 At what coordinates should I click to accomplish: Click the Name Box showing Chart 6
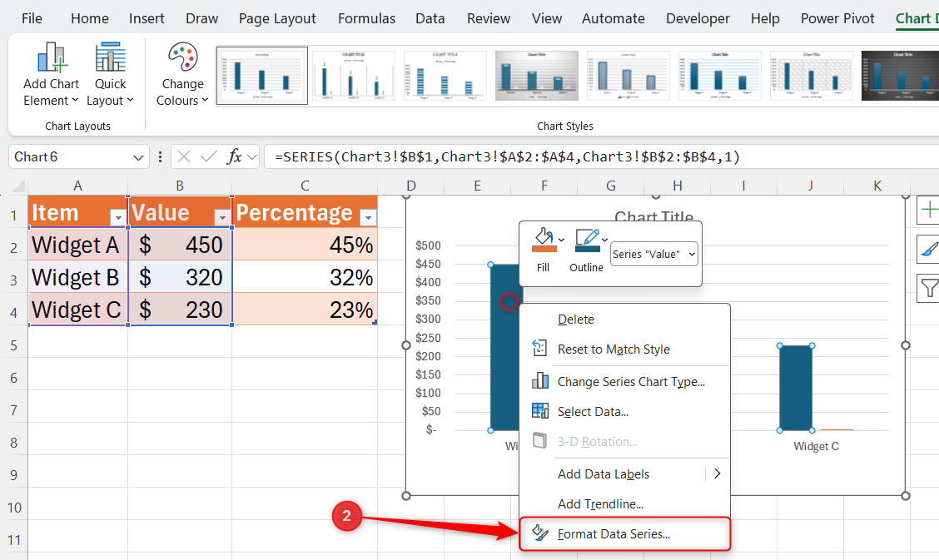point(70,156)
